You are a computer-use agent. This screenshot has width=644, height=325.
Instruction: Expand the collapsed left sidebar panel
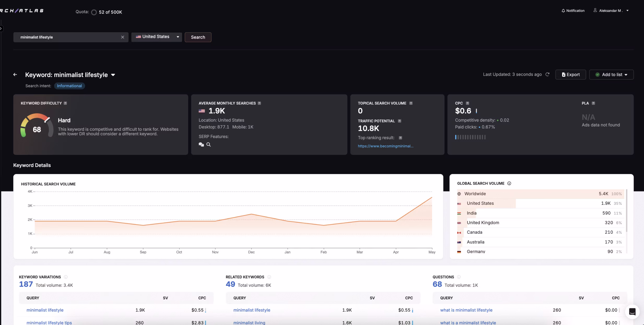tap(1, 28)
